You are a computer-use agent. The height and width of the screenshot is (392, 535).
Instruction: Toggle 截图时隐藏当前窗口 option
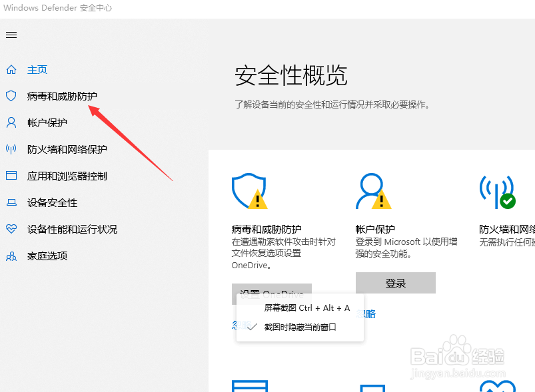tap(300, 327)
